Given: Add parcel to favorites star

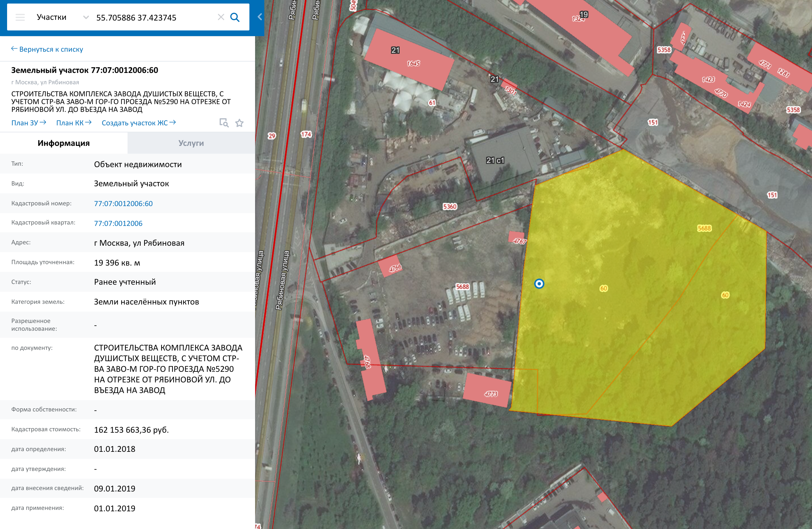Looking at the screenshot, I should (x=239, y=123).
